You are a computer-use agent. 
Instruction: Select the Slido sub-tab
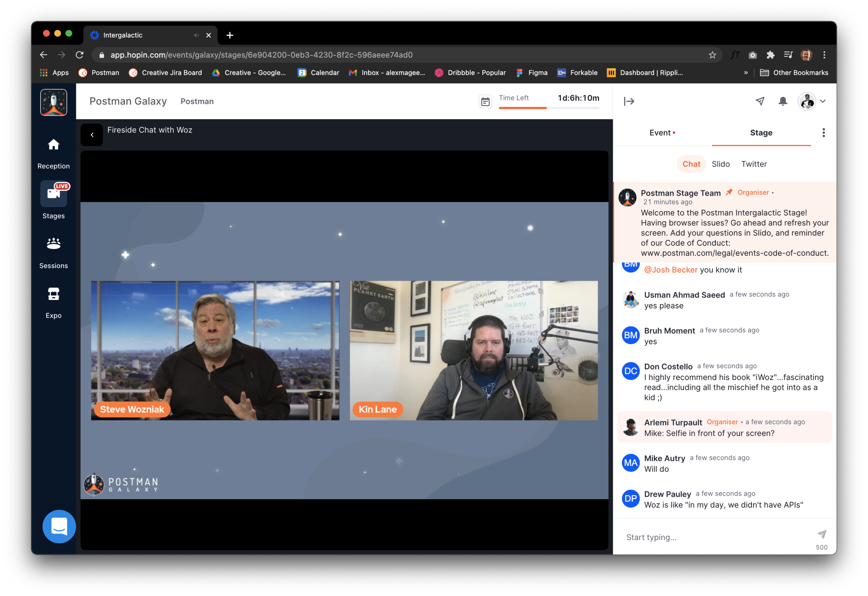(x=720, y=164)
